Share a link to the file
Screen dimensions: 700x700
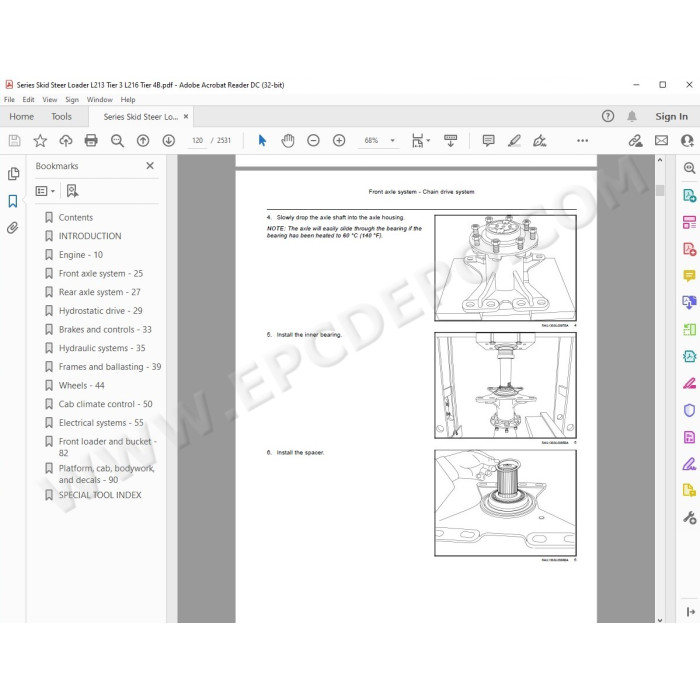[635, 141]
